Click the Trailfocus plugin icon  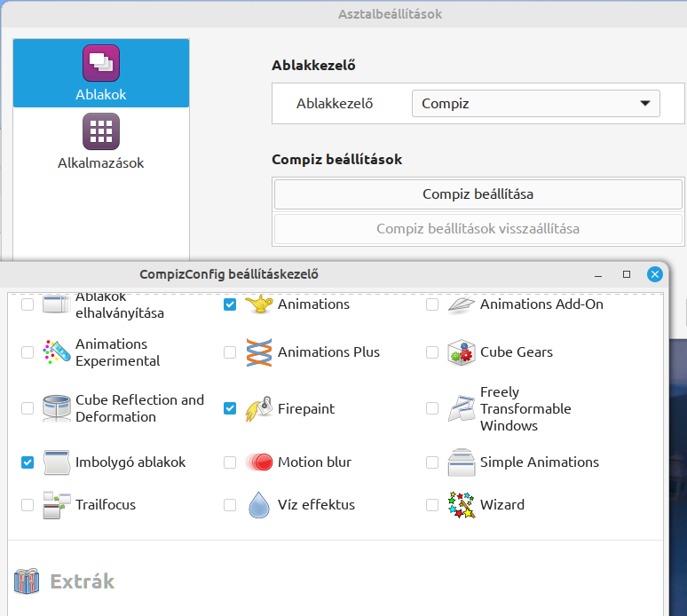[57, 505]
